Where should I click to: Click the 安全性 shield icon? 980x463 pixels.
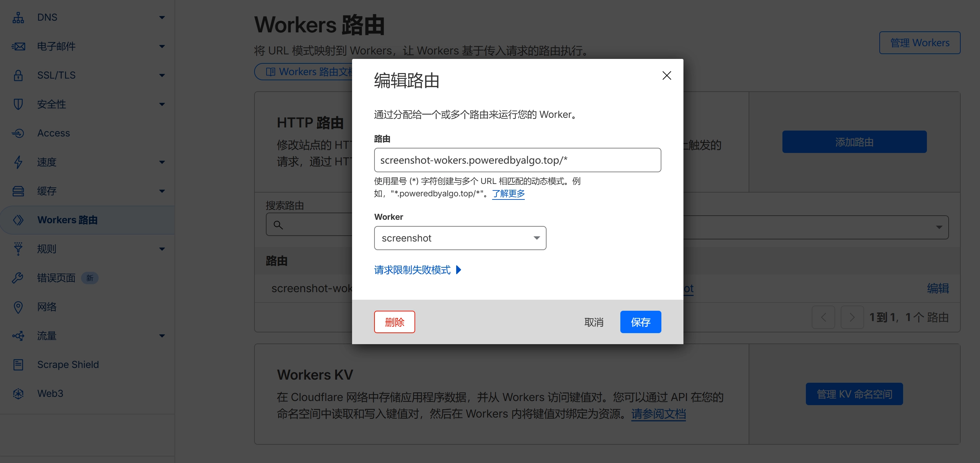click(18, 104)
